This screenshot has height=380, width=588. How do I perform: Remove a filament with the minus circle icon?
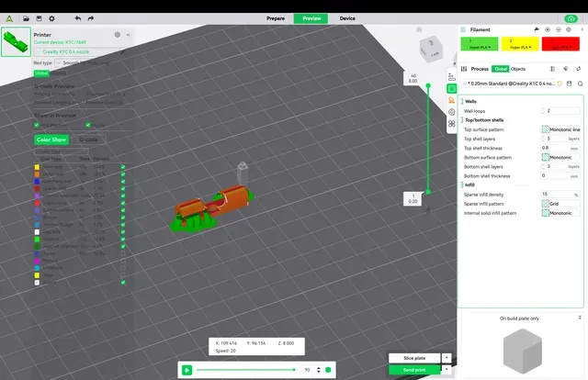[x=559, y=29]
